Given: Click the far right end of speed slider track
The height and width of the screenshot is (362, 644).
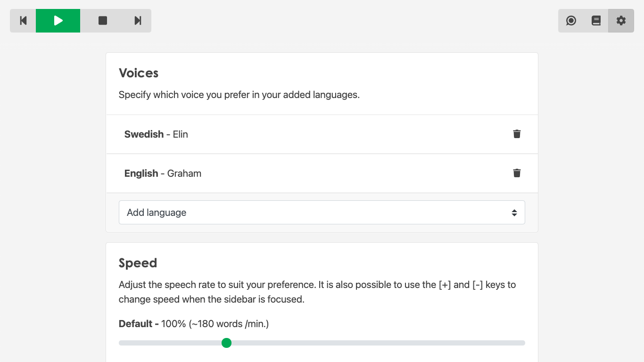Looking at the screenshot, I should tap(523, 343).
